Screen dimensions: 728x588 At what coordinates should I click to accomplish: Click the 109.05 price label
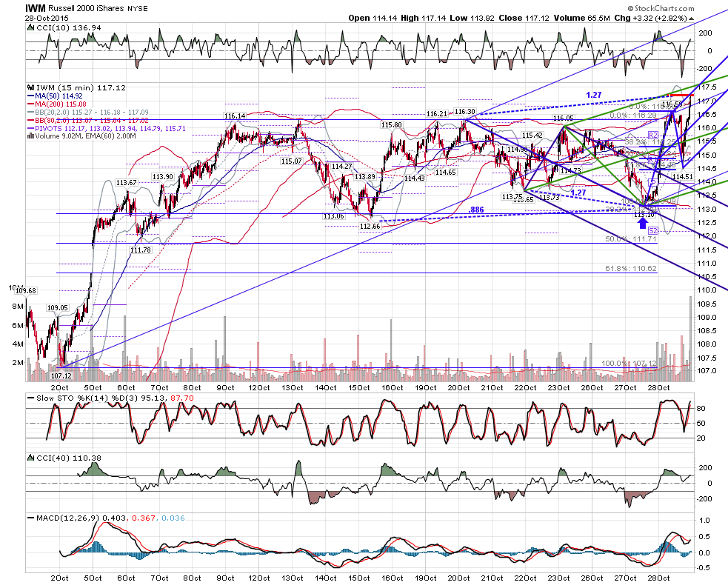[58, 307]
